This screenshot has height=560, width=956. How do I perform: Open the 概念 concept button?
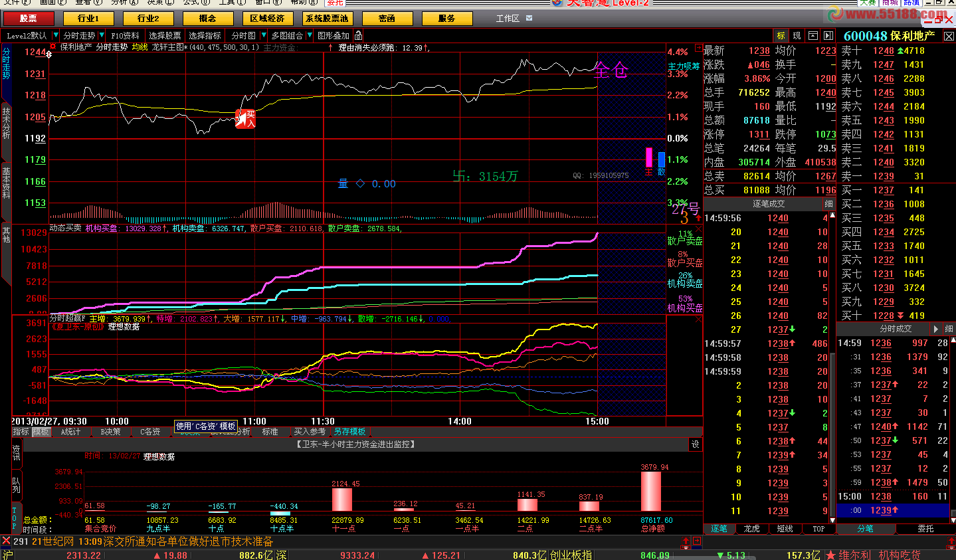[x=207, y=19]
